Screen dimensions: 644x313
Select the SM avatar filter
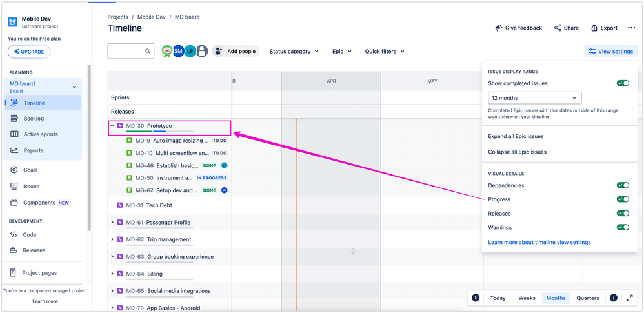(x=178, y=51)
